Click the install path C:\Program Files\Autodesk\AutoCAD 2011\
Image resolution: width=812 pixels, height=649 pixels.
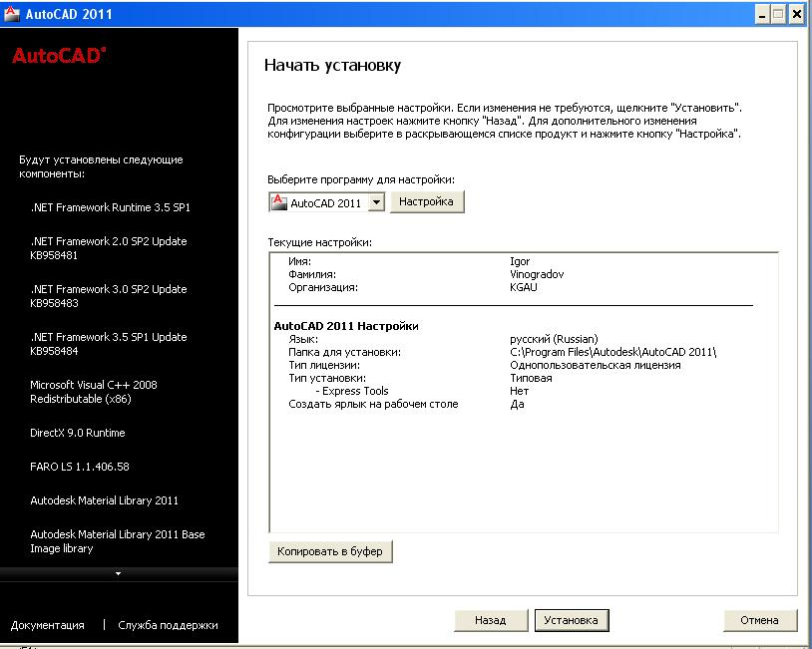(x=613, y=352)
